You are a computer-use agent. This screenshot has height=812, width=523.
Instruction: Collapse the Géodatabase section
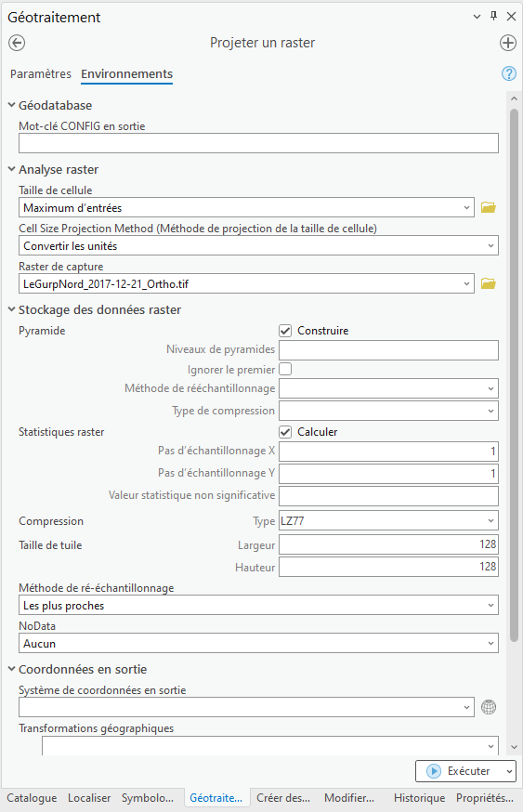click(12, 105)
